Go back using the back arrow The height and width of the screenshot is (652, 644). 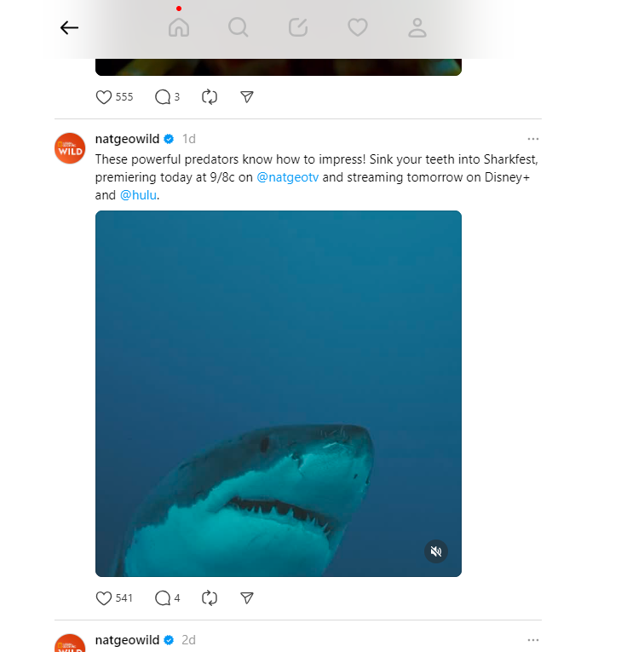(70, 28)
